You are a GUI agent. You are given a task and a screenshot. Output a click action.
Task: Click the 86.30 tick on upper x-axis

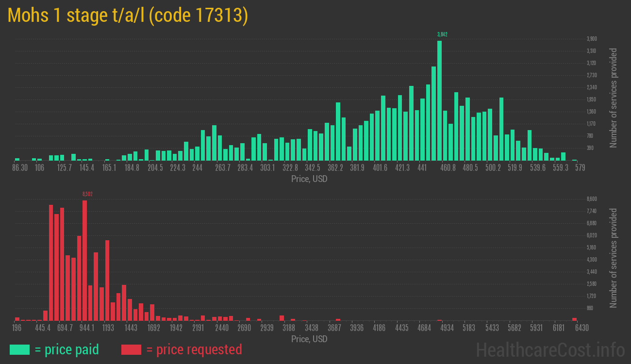coord(20,167)
